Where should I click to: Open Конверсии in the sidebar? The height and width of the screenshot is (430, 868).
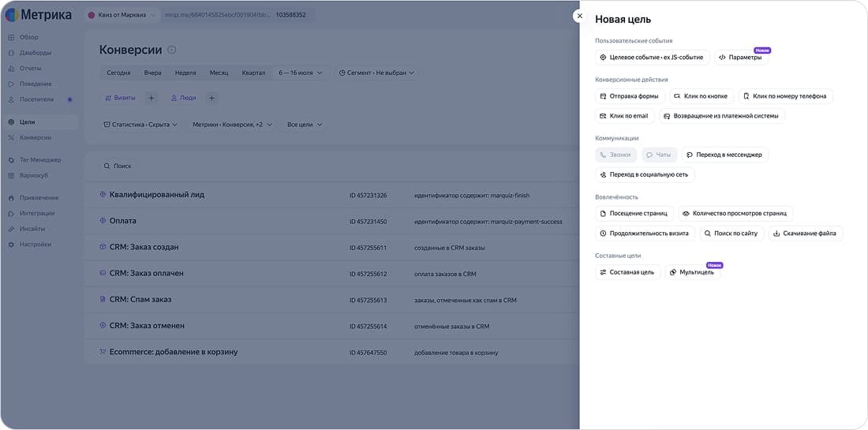36,137
